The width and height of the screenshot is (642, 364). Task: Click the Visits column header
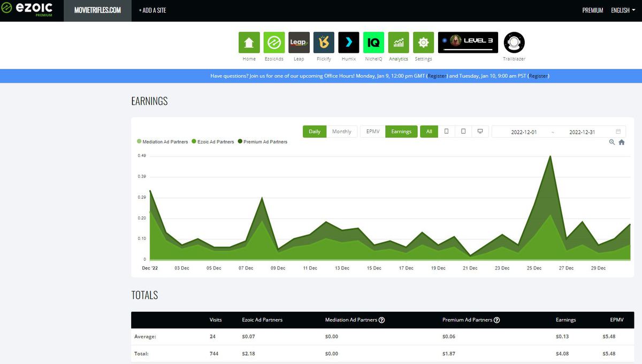tap(216, 320)
